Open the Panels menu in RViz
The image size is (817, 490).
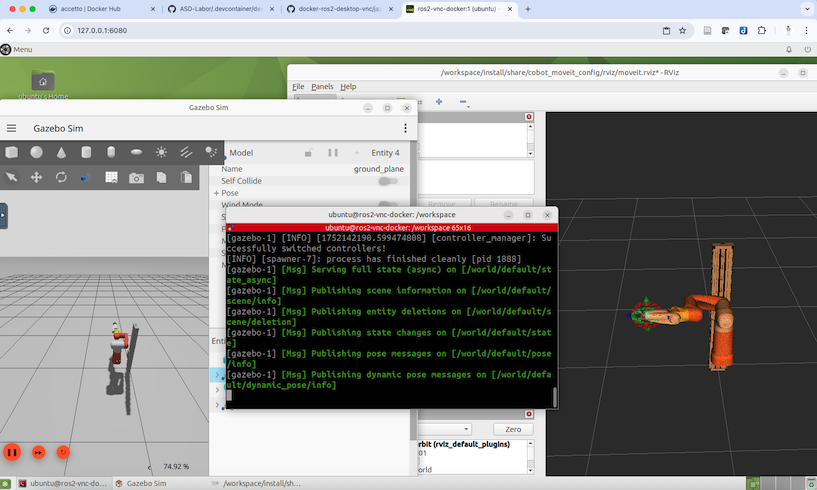tap(322, 87)
